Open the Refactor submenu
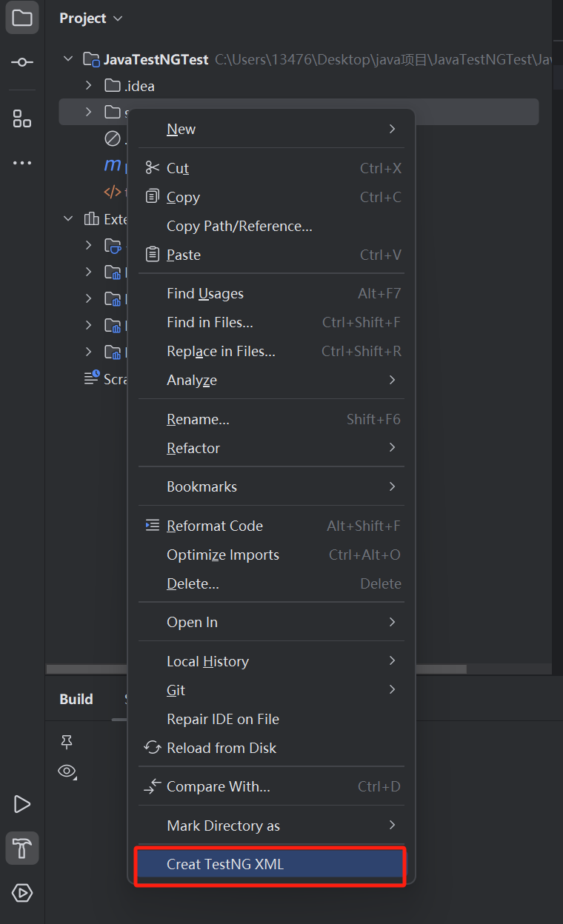 coord(271,448)
